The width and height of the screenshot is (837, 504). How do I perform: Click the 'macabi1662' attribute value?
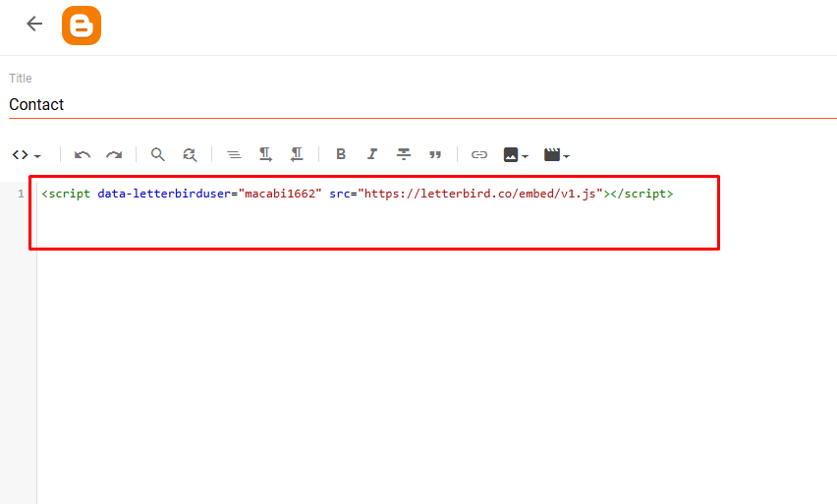[280, 194]
